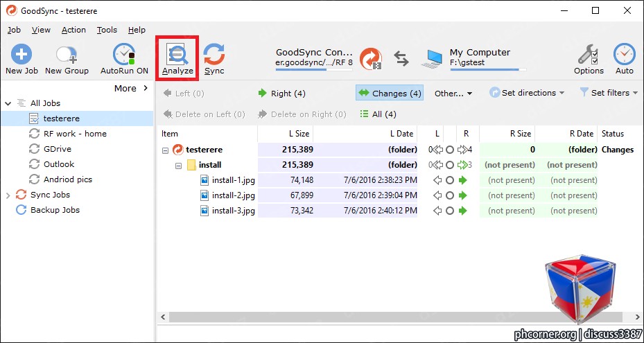Click the horizontal scrollbar left arrow
This screenshot has width=644, height=343.
pyautogui.click(x=163, y=317)
